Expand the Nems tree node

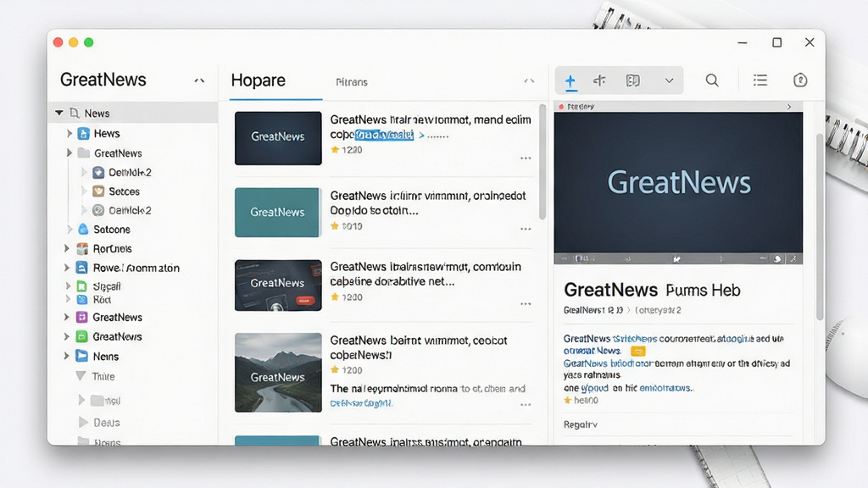click(x=67, y=356)
